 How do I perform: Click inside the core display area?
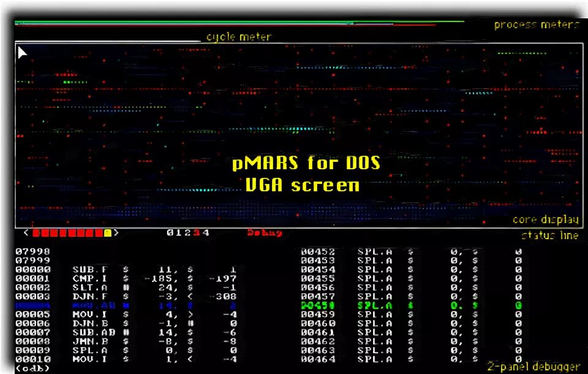point(299,135)
